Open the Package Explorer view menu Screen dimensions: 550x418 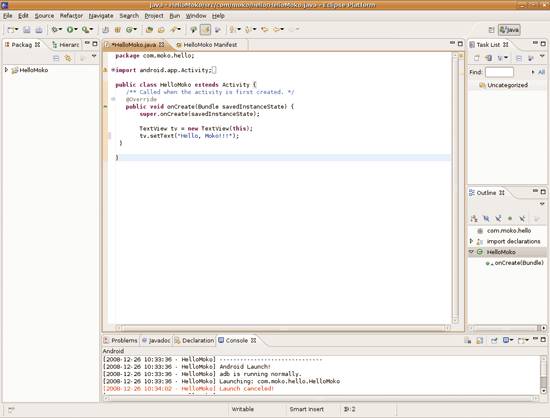94,56
